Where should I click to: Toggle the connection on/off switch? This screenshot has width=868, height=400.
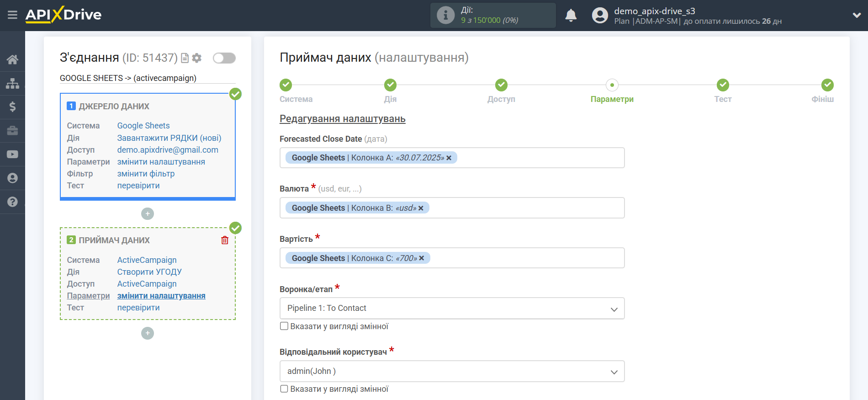224,58
